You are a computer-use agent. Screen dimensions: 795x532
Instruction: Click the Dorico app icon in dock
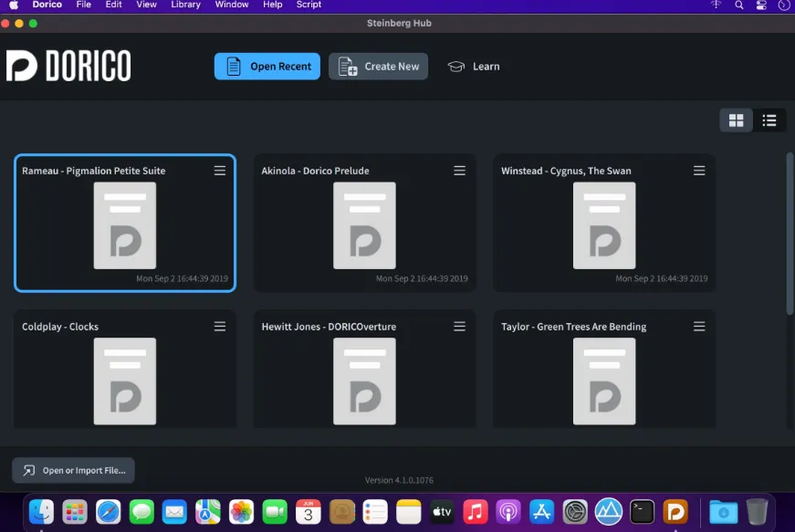pyautogui.click(x=675, y=512)
